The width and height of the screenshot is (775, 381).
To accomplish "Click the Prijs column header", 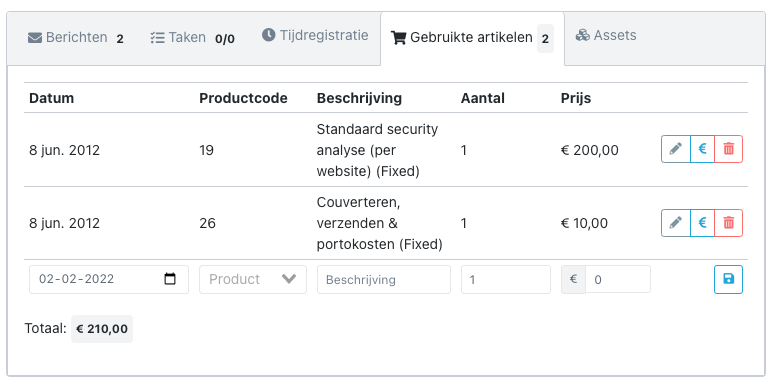I will point(576,98).
